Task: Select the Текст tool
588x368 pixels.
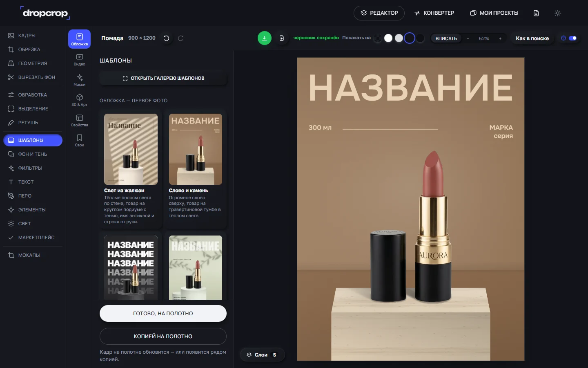Action: point(33,182)
